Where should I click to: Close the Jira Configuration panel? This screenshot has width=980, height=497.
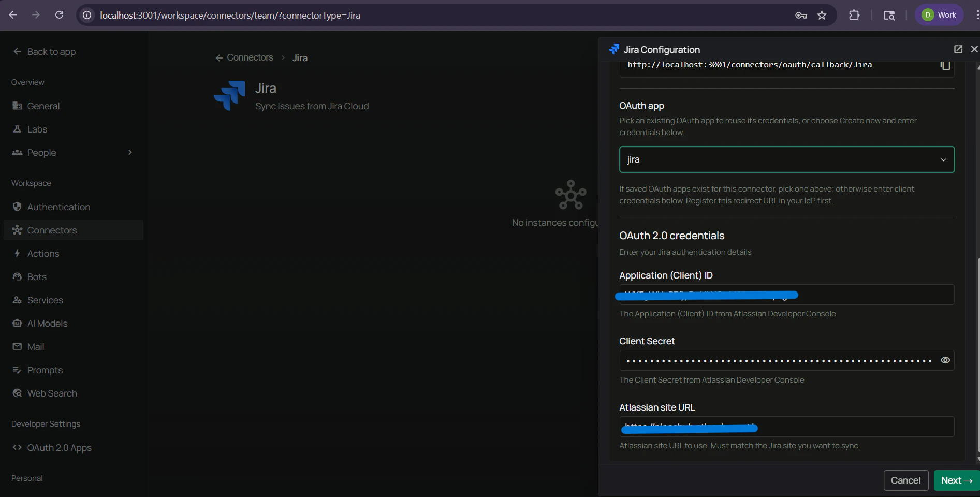tap(974, 49)
